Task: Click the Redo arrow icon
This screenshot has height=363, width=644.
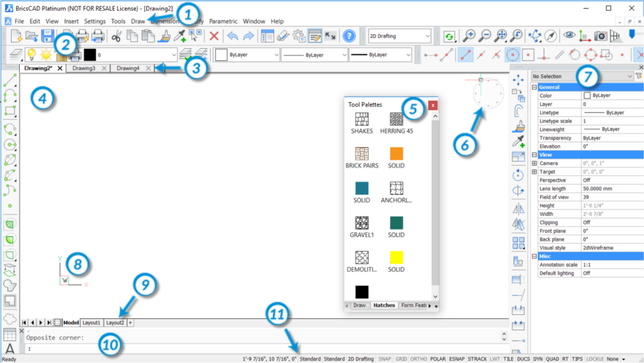Action: 248,36
